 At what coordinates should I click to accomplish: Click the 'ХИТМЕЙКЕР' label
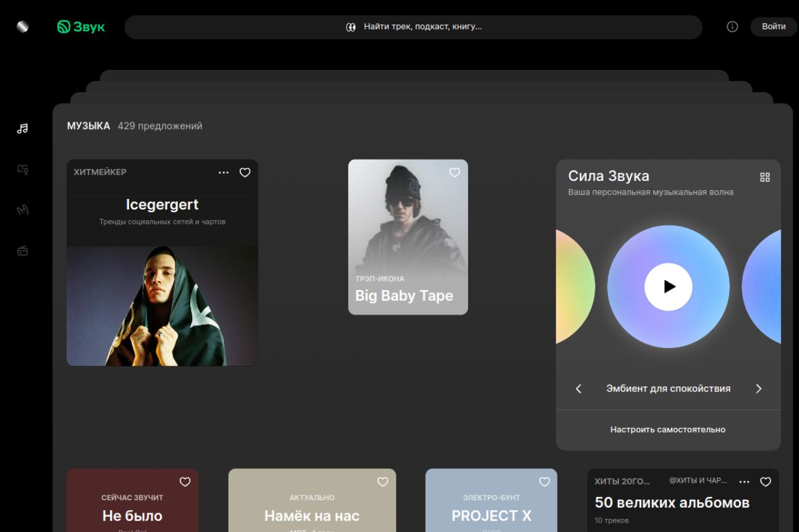(x=100, y=172)
